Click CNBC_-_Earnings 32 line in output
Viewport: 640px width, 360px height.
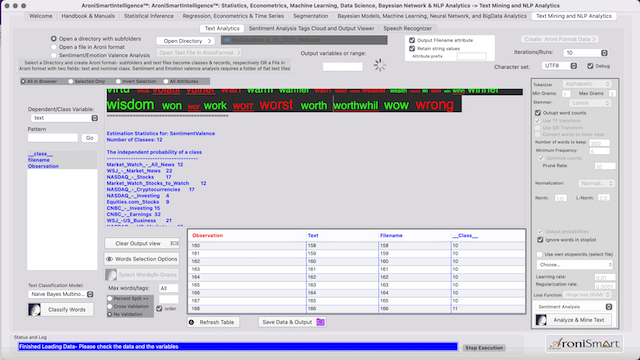pyautogui.click(x=133, y=214)
